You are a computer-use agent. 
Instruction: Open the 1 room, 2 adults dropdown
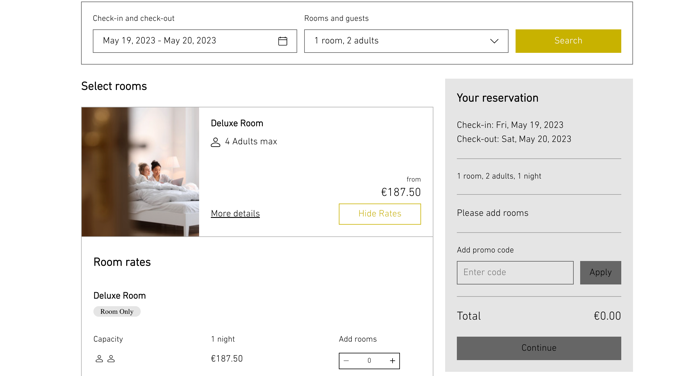click(x=406, y=41)
